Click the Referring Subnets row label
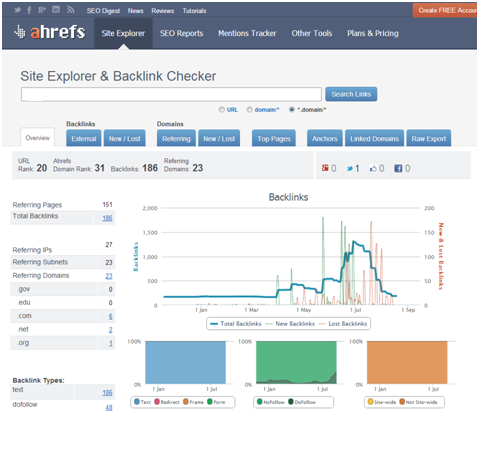Image resolution: width=479 pixels, height=463 pixels. pyautogui.click(x=40, y=262)
